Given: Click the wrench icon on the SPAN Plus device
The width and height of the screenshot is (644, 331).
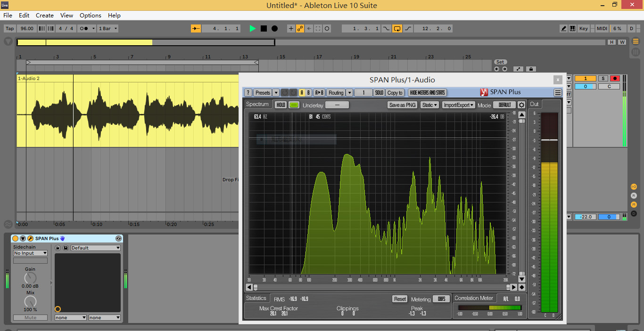Looking at the screenshot, I should (x=30, y=239).
